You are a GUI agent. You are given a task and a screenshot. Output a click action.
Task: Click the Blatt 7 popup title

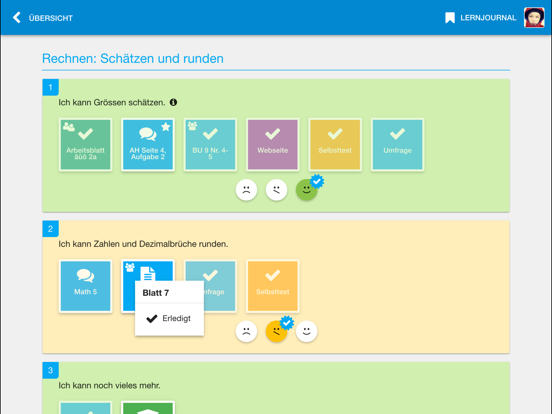click(x=156, y=293)
